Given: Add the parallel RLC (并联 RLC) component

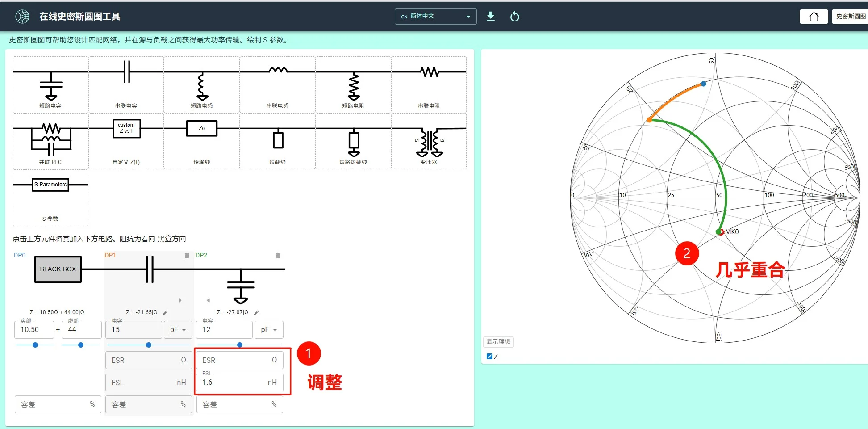Looking at the screenshot, I should click(50, 141).
